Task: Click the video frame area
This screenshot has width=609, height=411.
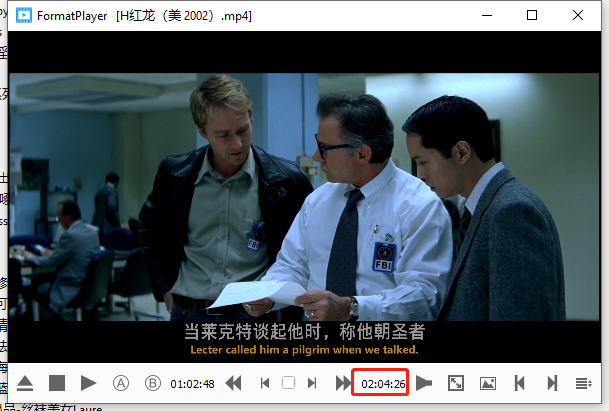Action: (304, 197)
